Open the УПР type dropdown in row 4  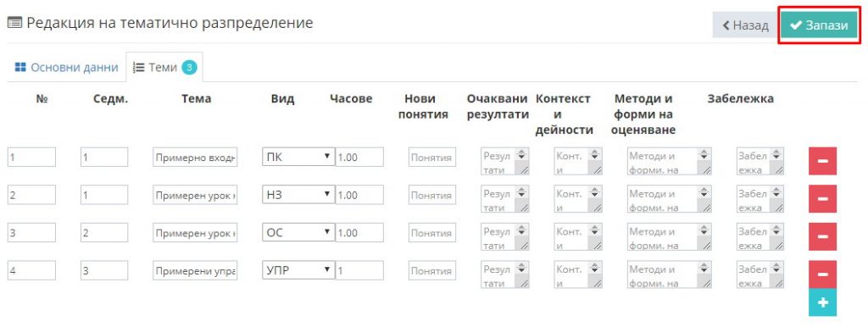click(x=298, y=270)
